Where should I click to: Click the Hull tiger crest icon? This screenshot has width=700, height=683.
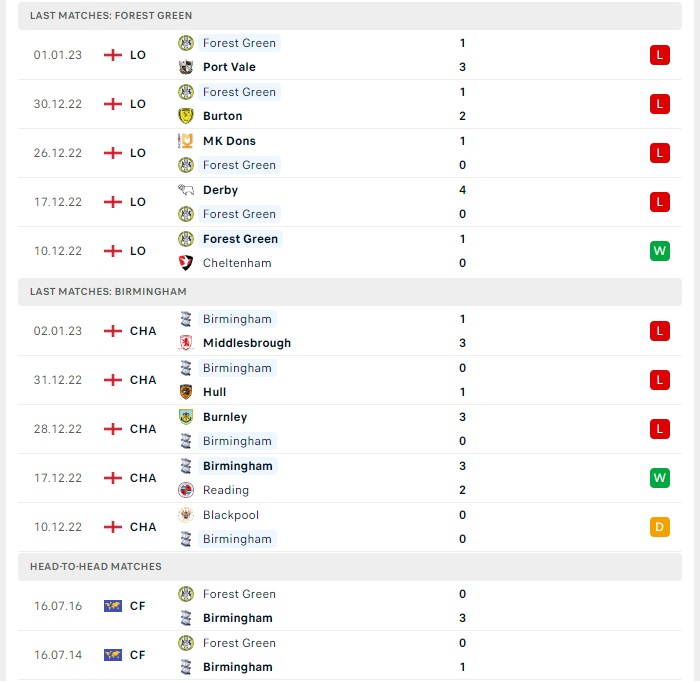(186, 392)
